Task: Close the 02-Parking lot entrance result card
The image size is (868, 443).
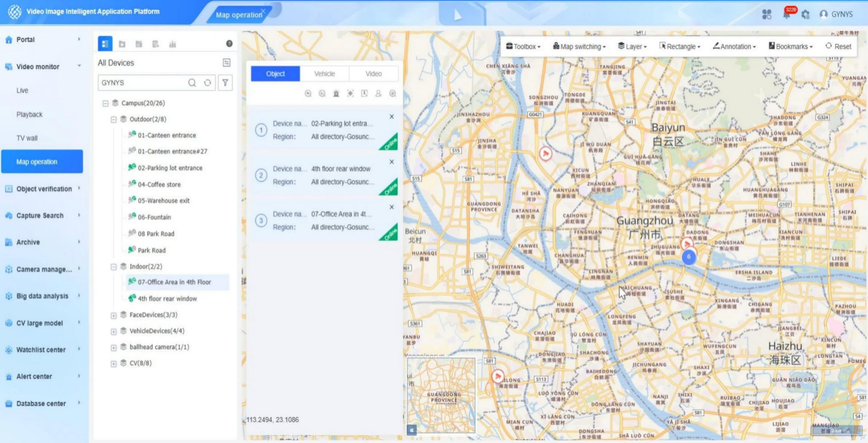Action: pyautogui.click(x=392, y=116)
